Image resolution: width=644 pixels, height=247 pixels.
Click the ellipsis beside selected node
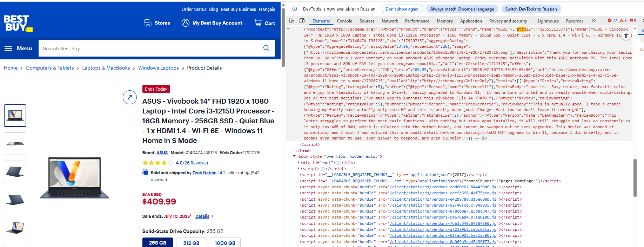click(289, 29)
